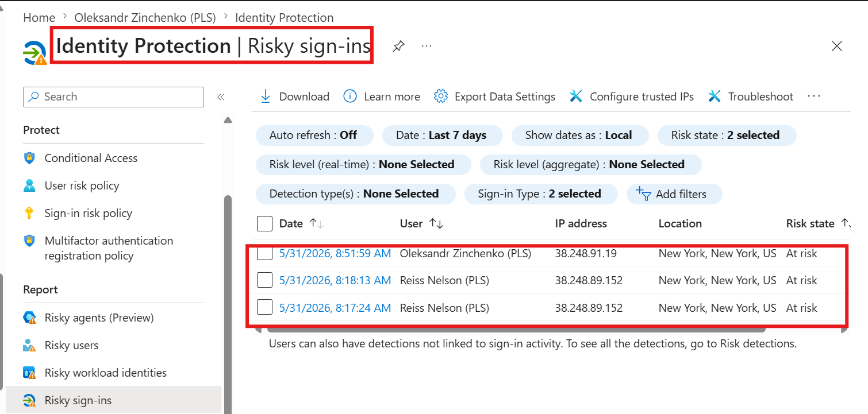This screenshot has width=868, height=414.
Task: Focus the sidebar Search field
Action: [113, 97]
